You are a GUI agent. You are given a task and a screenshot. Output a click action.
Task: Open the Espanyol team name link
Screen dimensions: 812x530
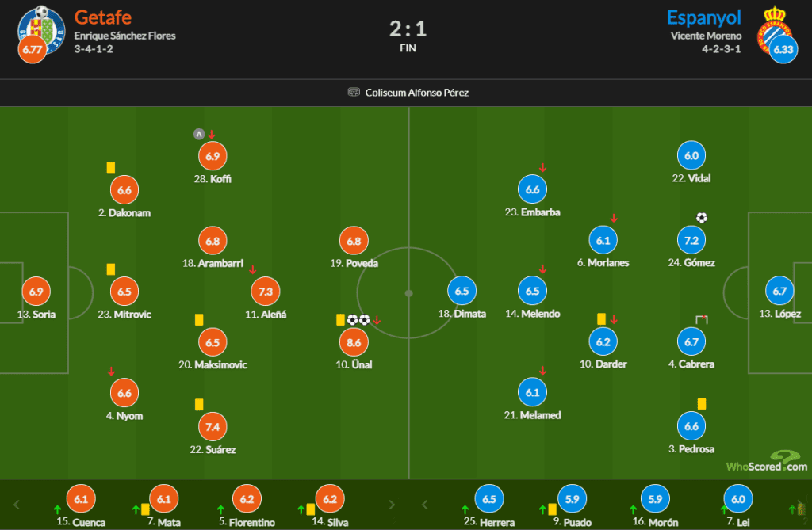(x=704, y=17)
